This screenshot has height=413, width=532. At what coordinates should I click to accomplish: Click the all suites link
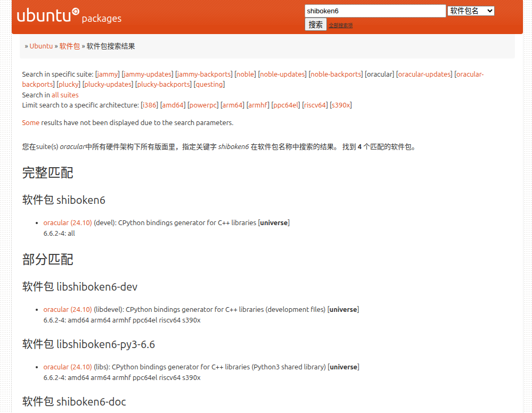coord(65,95)
